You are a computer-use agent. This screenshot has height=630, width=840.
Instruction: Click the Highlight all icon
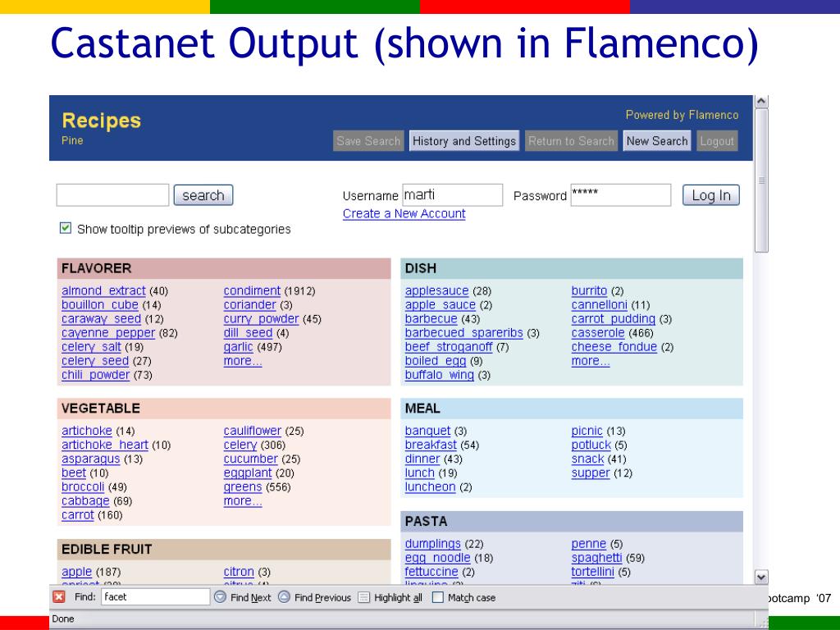(363, 597)
